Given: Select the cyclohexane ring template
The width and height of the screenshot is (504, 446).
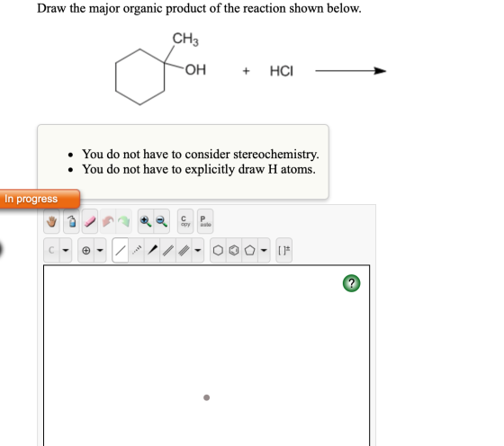Looking at the screenshot, I should (x=218, y=250).
